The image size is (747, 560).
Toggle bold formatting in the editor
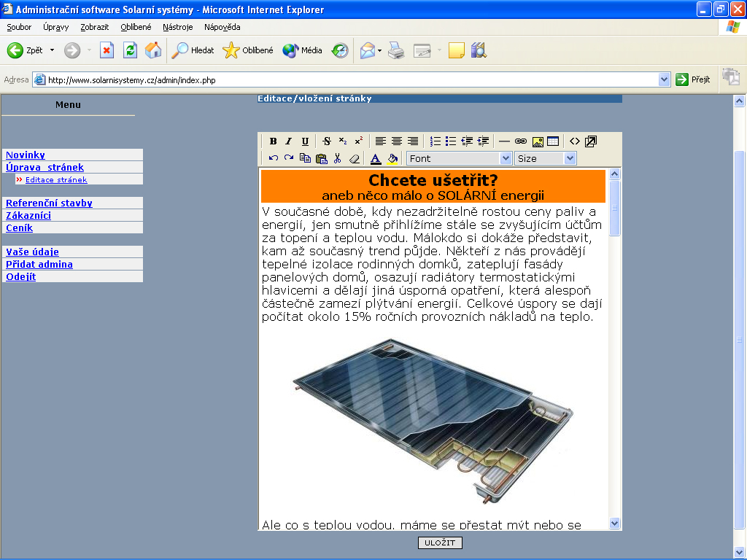point(274,141)
